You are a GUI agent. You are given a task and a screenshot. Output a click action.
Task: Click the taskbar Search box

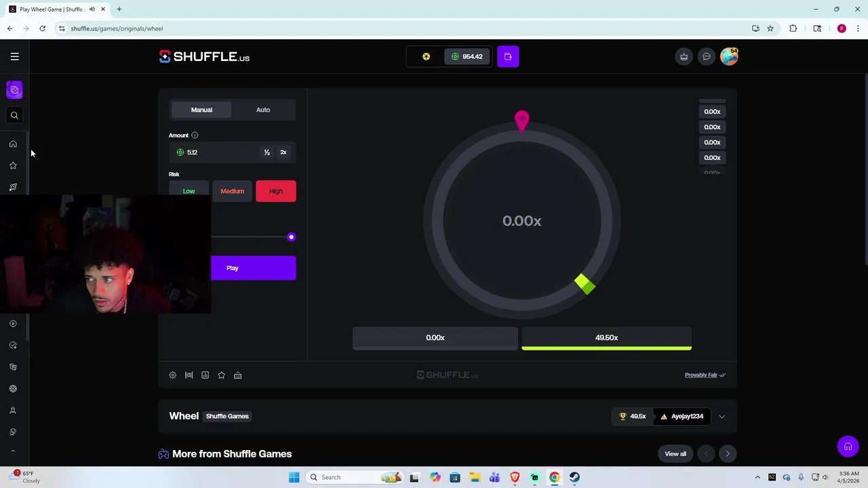coord(355,477)
